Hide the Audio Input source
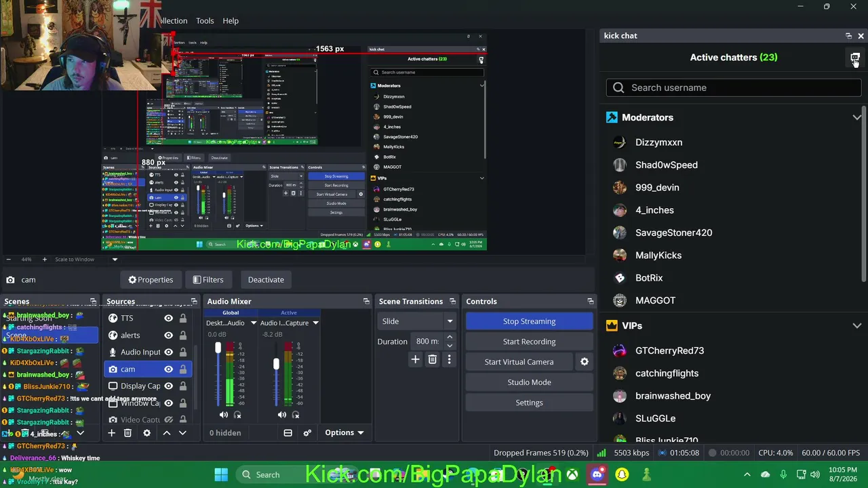The height and width of the screenshot is (488, 868). point(168,352)
